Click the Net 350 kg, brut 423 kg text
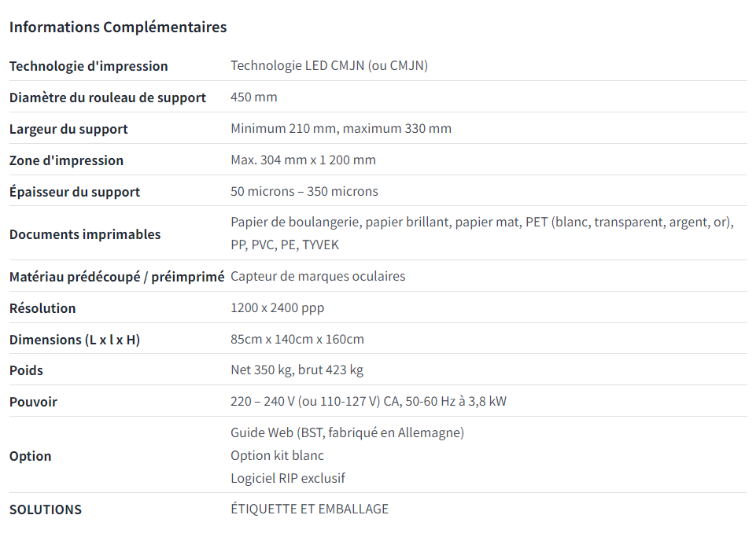This screenshot has width=756, height=537. pyautogui.click(x=297, y=370)
